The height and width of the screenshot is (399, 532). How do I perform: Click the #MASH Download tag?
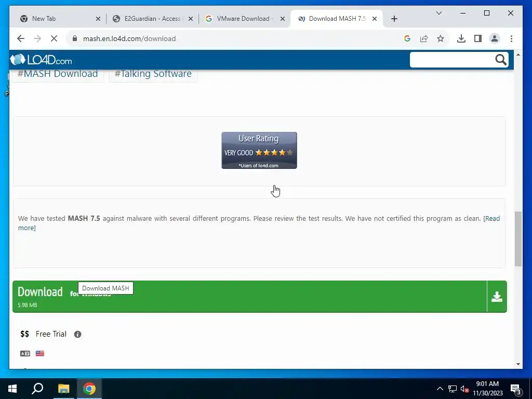(x=58, y=74)
